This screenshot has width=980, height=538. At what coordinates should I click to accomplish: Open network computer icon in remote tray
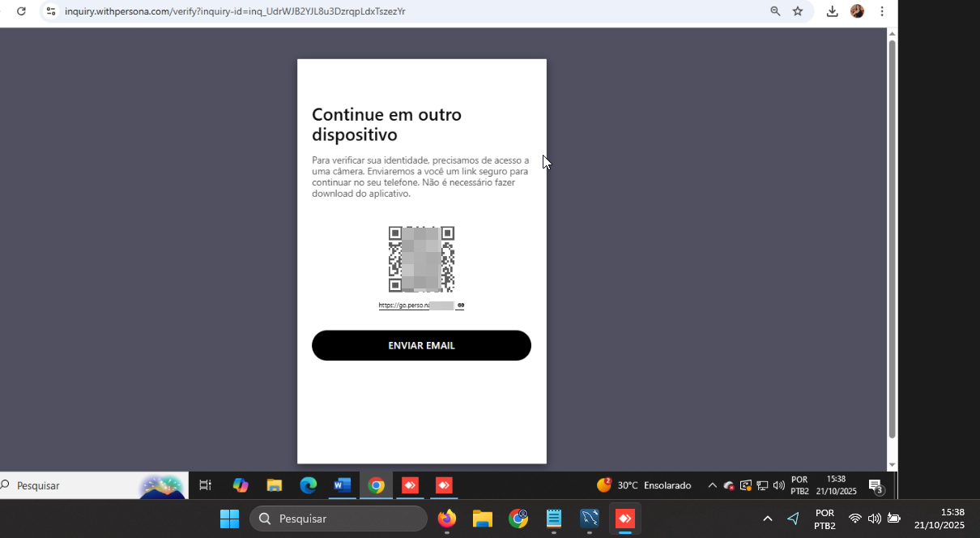click(762, 485)
